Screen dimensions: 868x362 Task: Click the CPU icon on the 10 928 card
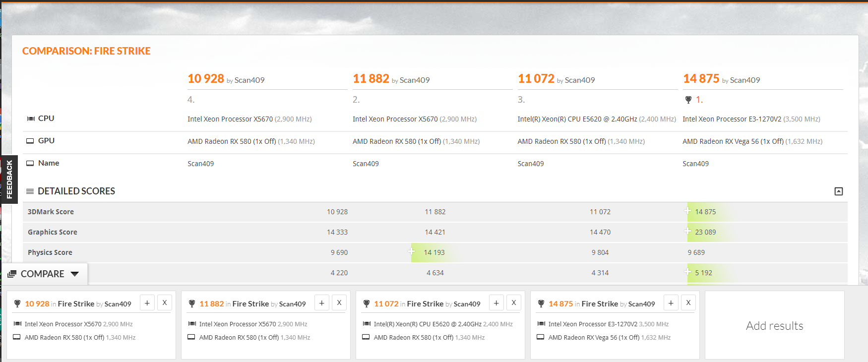[17, 324]
